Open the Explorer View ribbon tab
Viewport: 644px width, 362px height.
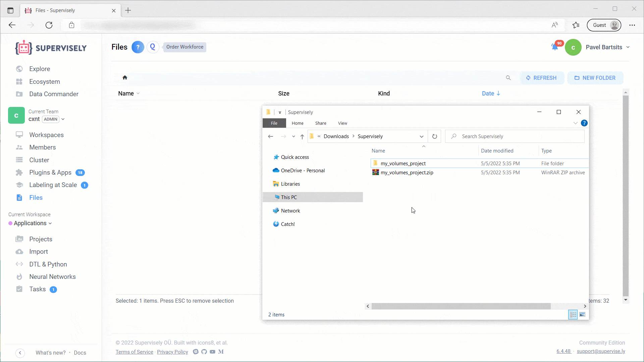[x=342, y=123]
